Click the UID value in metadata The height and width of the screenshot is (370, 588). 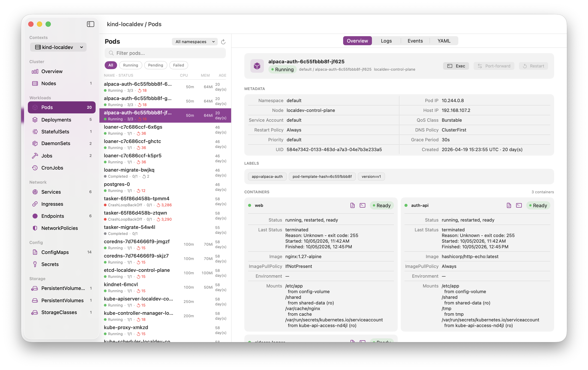[x=334, y=149]
